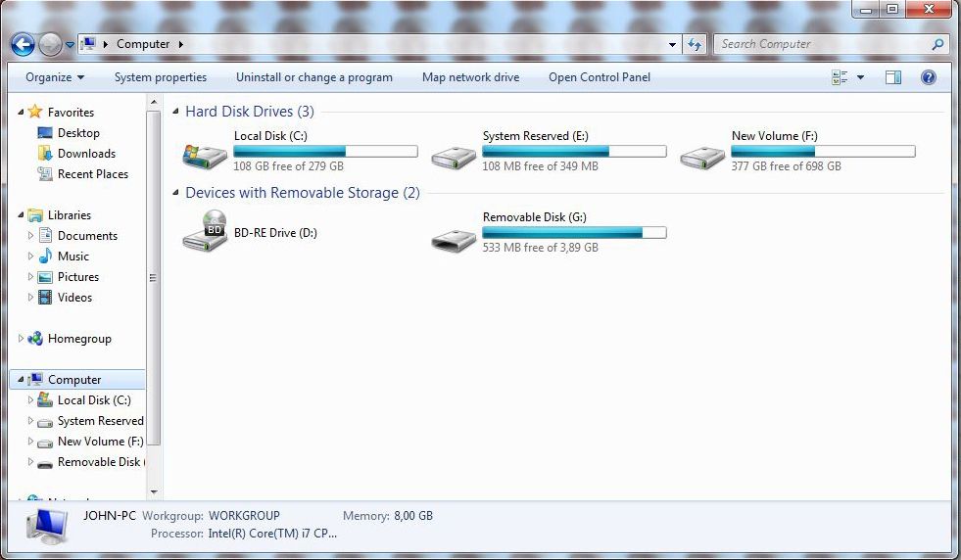Open System properties
The width and height of the screenshot is (961, 560).
(x=161, y=77)
